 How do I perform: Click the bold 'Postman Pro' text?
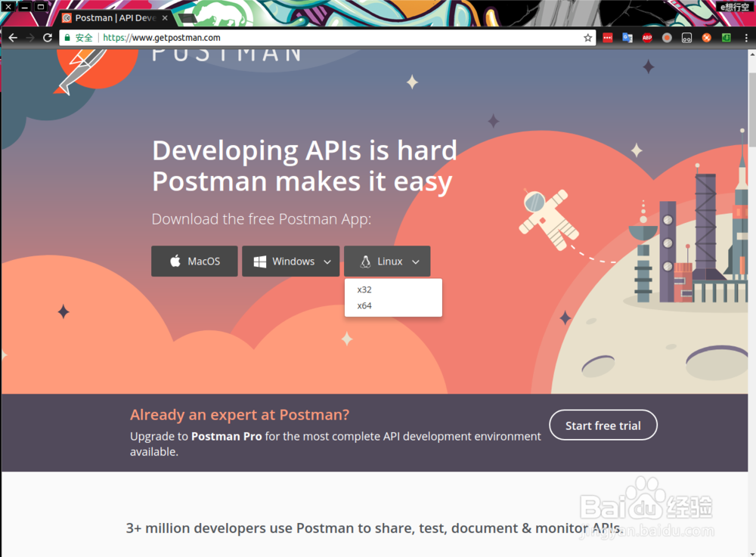point(227,437)
